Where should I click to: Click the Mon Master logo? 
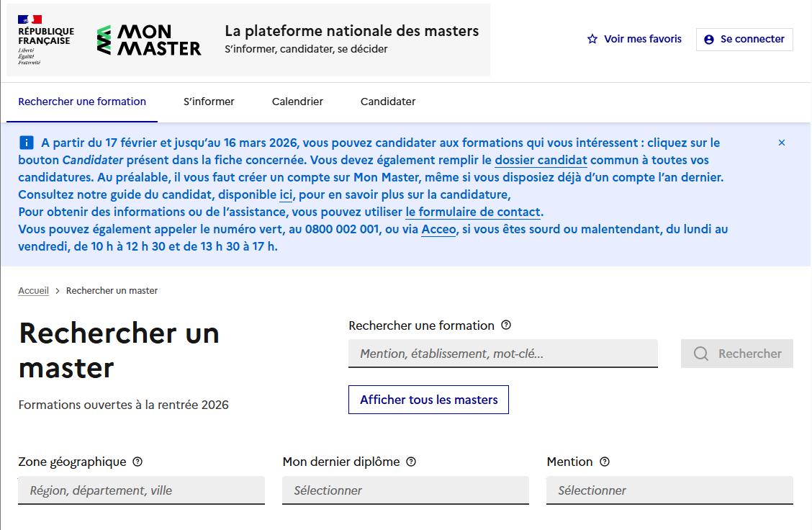[149, 40]
